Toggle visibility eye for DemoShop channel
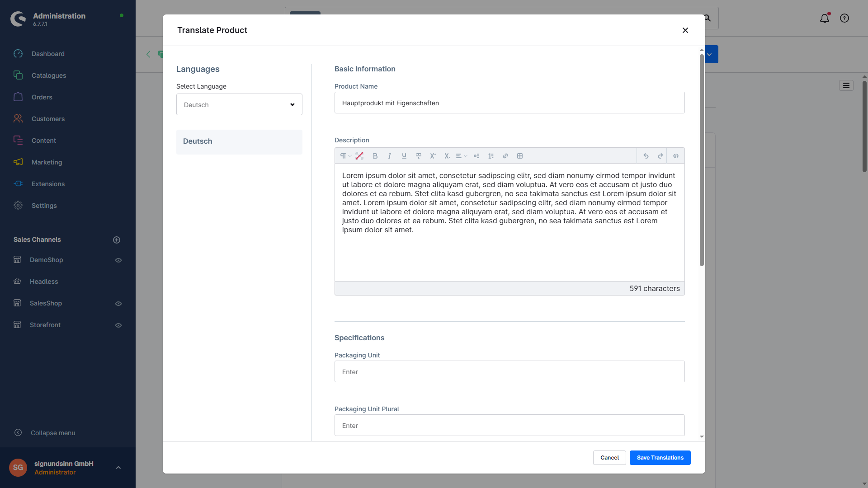868x488 pixels. [118, 260]
